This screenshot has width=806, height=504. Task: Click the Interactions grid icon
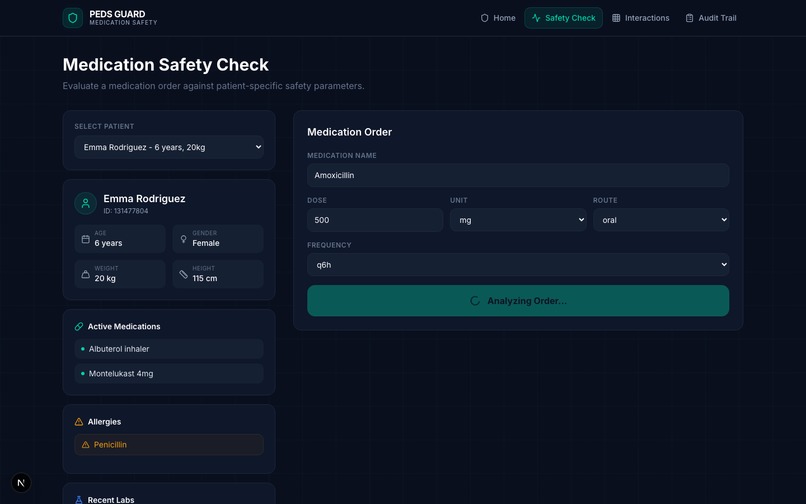616,18
